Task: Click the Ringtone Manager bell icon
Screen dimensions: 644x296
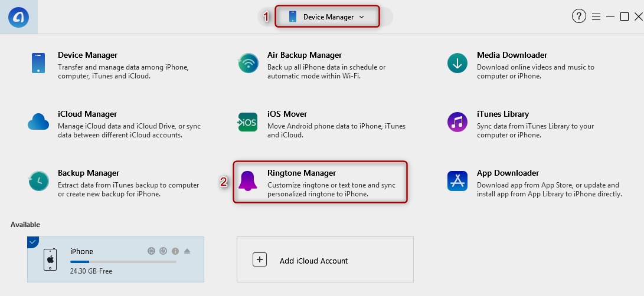Action: [248, 182]
